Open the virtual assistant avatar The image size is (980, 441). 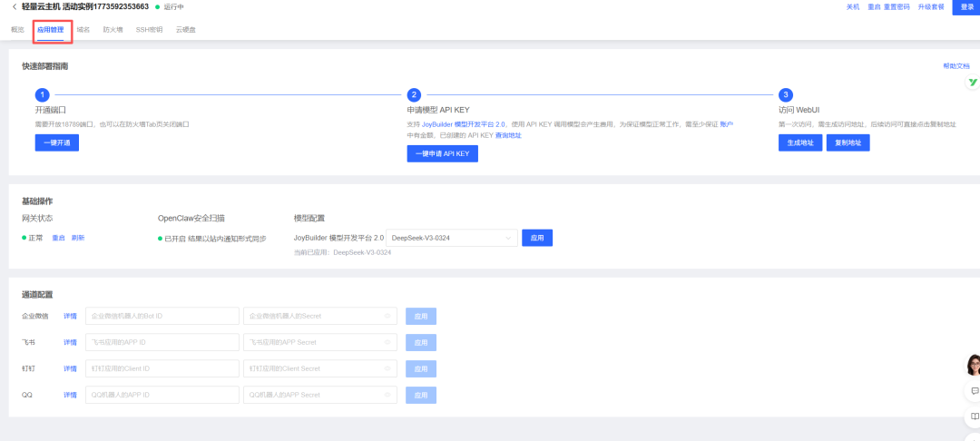[974, 365]
